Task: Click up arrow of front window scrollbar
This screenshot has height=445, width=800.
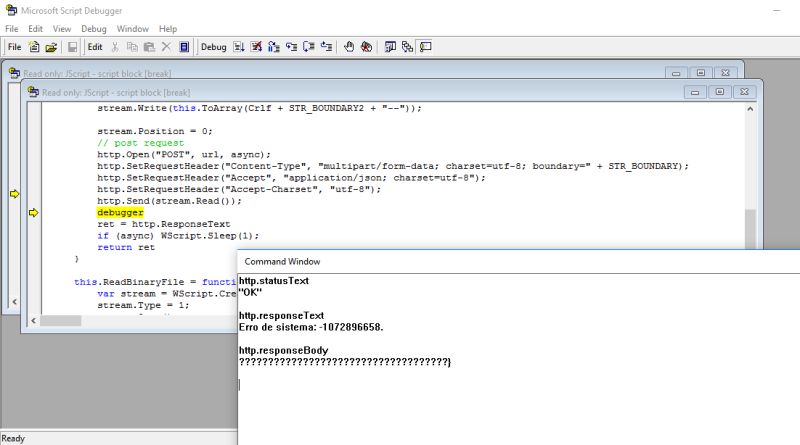Action: (750, 109)
